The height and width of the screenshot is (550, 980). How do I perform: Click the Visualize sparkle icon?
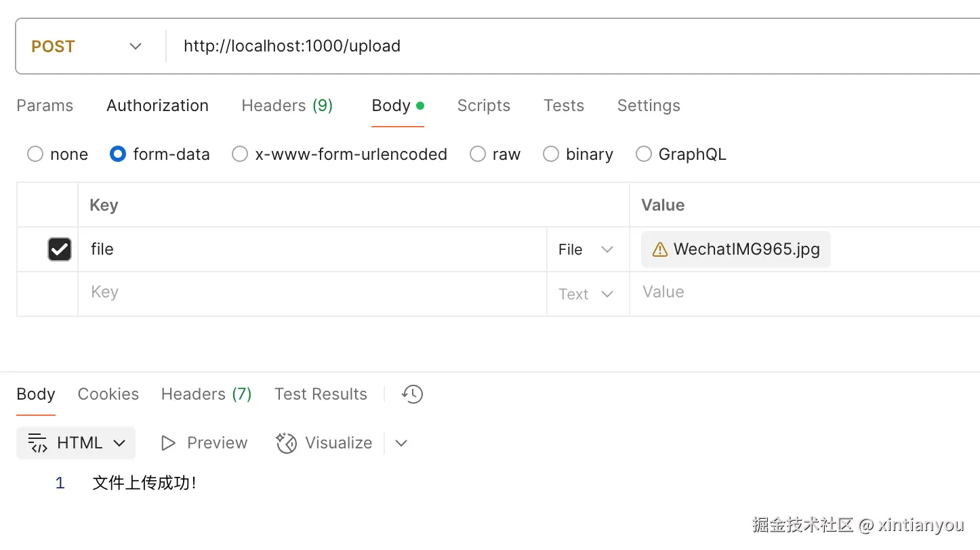287,443
